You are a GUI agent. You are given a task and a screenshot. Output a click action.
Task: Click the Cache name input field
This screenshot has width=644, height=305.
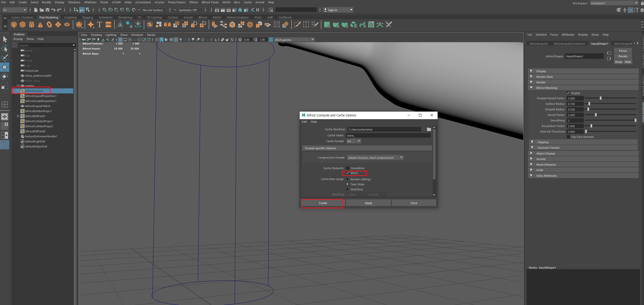388,136
